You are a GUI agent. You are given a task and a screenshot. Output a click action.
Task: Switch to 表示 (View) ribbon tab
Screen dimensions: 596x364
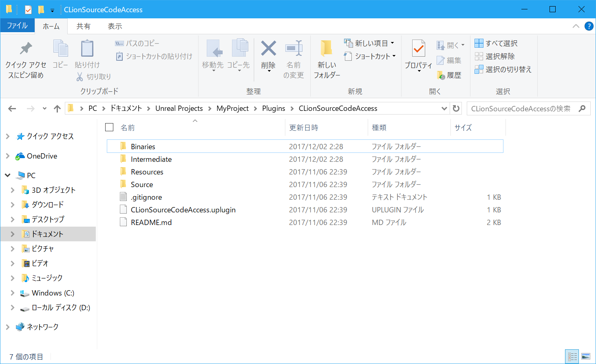point(115,26)
